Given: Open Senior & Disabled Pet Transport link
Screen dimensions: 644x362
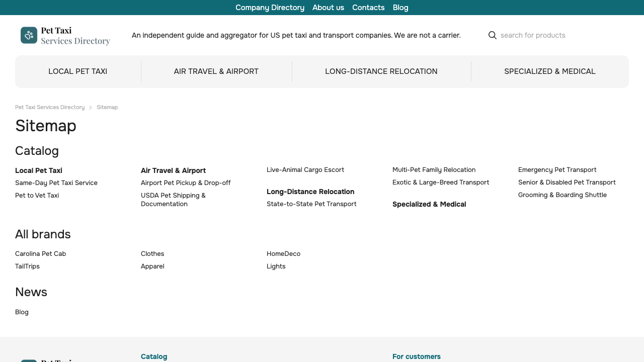Looking at the screenshot, I should pos(567,183).
